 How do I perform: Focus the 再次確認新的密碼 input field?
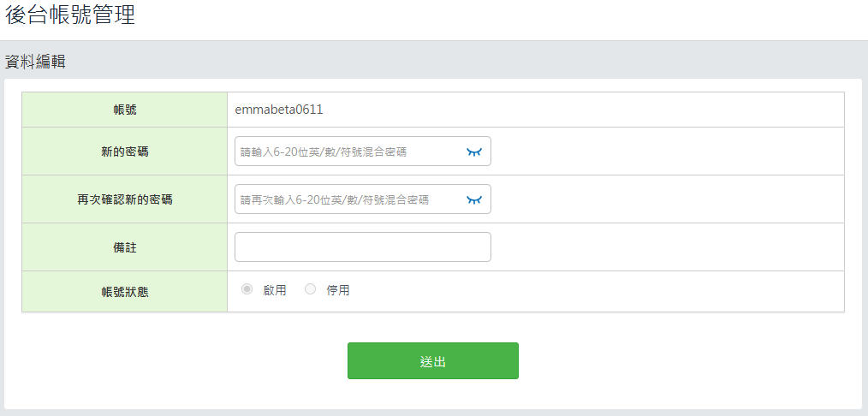click(x=363, y=199)
